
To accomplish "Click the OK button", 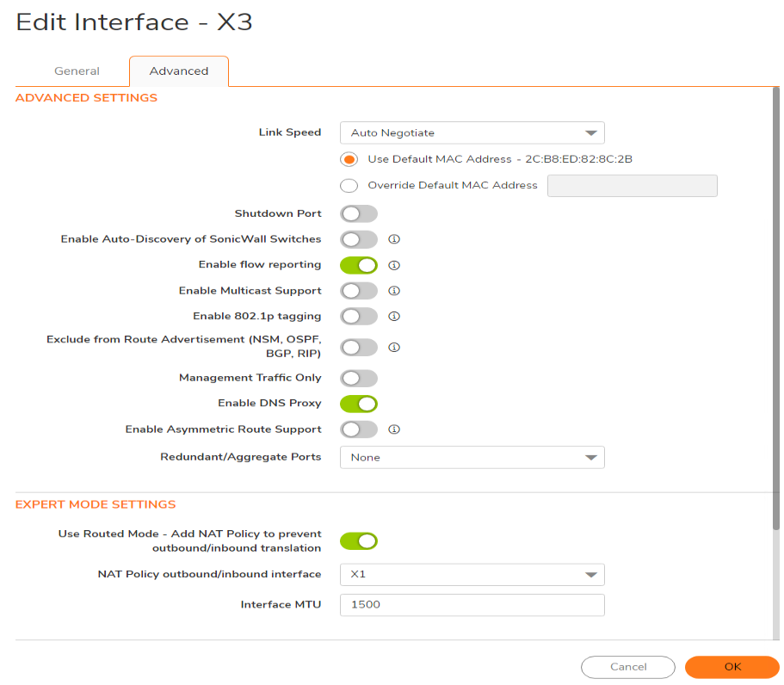I will point(732,667).
